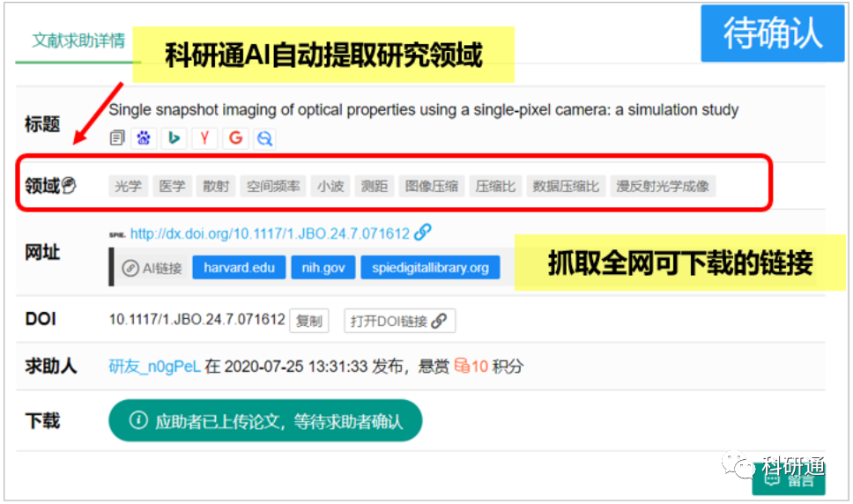The width and height of the screenshot is (853, 504).
Task: Open the harvard.edu AI link
Action: coord(239,268)
